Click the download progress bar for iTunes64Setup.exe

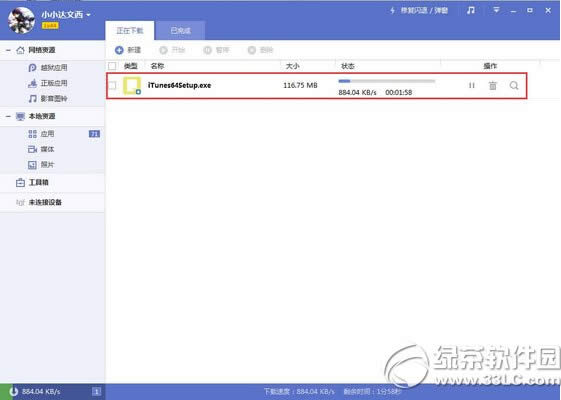coord(387,81)
